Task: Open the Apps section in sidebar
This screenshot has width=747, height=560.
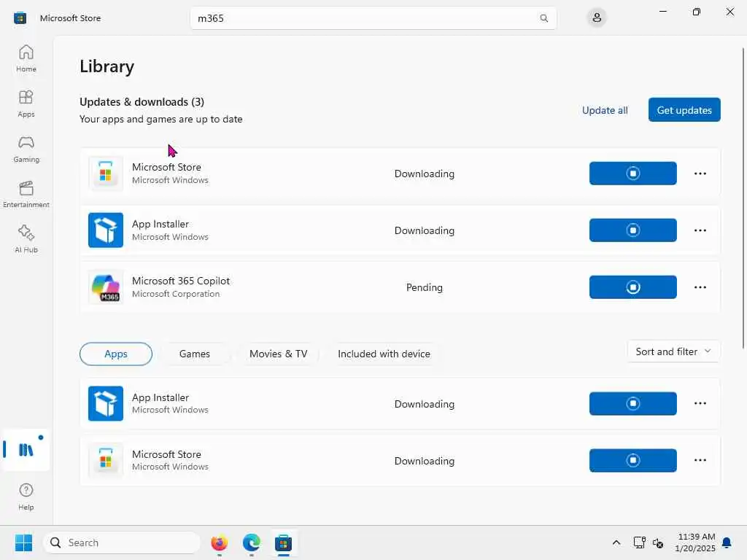Action: coord(26,104)
